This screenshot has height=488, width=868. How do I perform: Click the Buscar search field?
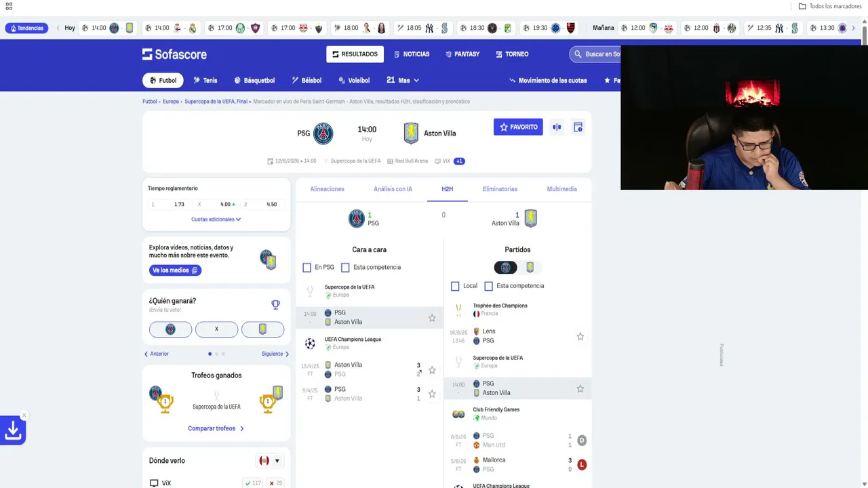point(595,54)
